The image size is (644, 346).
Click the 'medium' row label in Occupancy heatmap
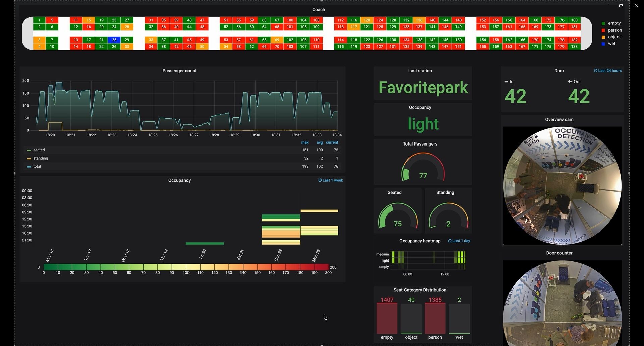(x=382, y=254)
